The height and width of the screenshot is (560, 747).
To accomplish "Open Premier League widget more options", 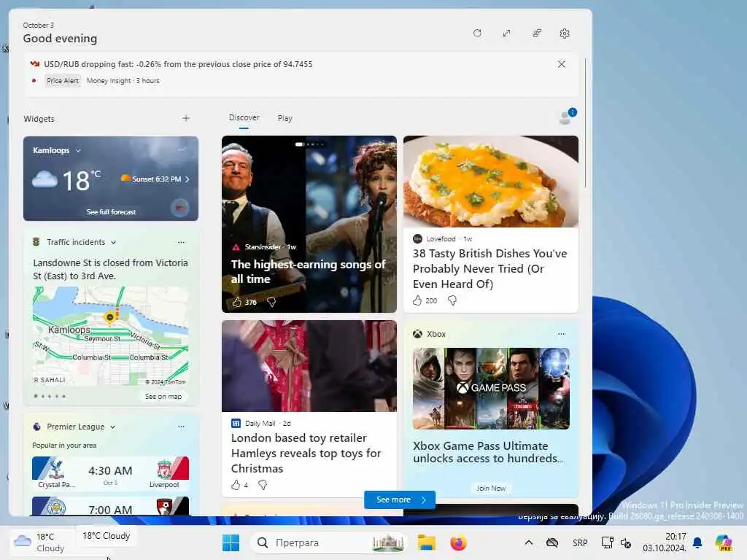I will 181,427.
